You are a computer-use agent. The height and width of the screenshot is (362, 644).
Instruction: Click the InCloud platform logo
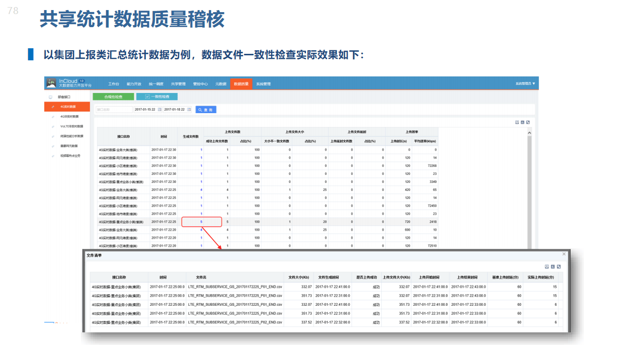click(51, 83)
